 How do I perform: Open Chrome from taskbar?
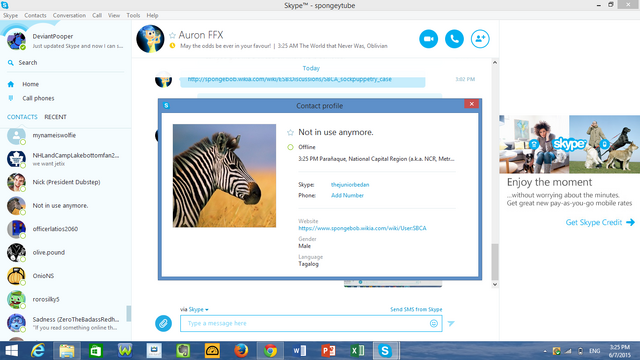[270, 351]
